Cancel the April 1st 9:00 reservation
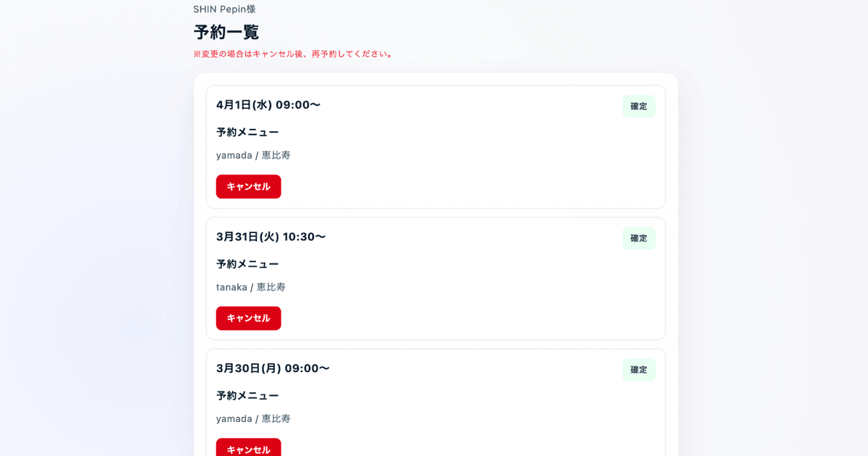 pyautogui.click(x=248, y=186)
